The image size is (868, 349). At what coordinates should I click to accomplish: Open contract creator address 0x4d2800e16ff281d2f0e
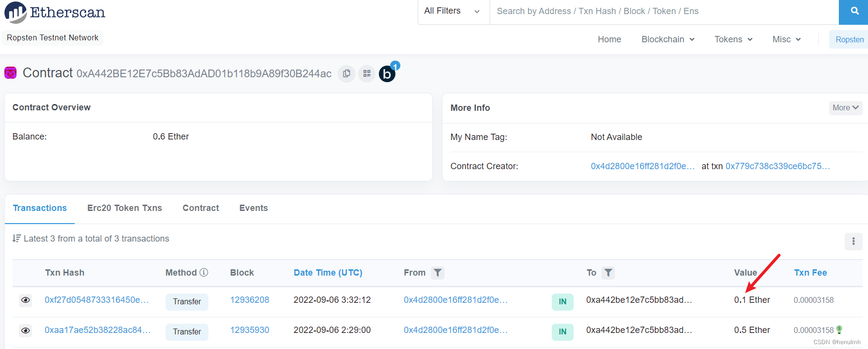coord(643,166)
